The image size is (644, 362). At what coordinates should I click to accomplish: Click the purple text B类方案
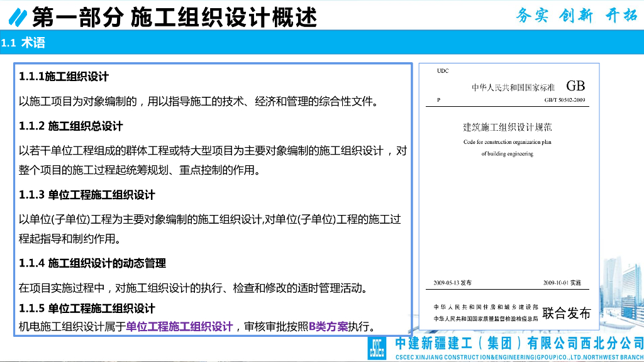point(328,326)
